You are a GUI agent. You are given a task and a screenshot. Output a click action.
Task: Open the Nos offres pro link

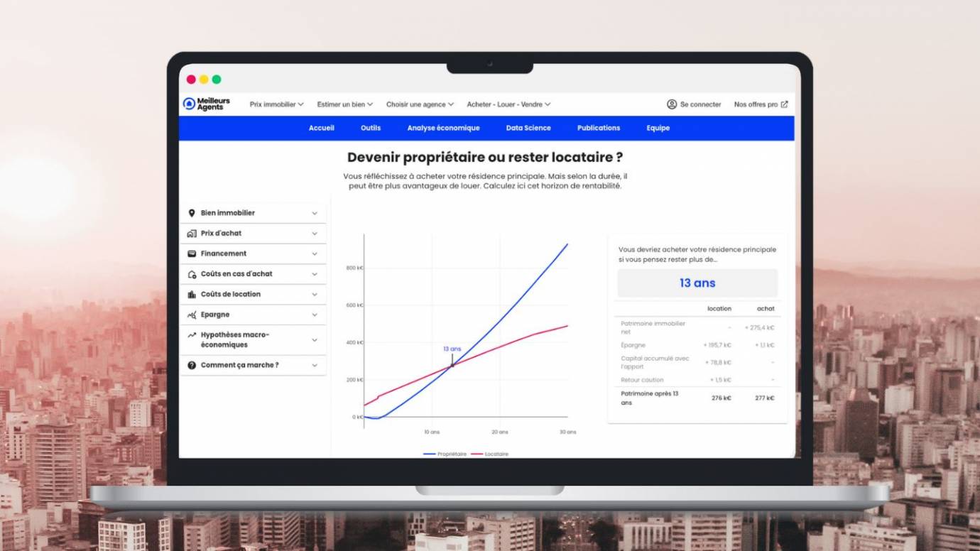pyautogui.click(x=756, y=104)
